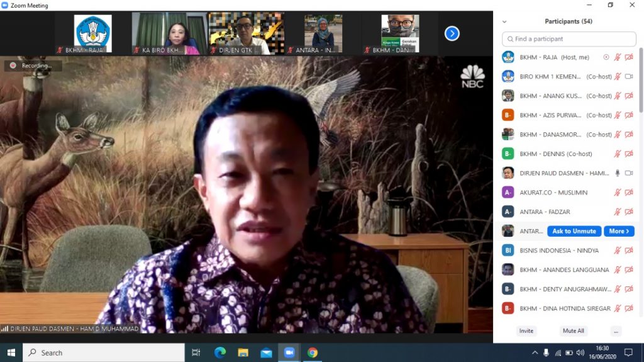Select BKHM - DINA HOTNIDA SIREGAR in list
The image size is (644, 362).
click(565, 308)
